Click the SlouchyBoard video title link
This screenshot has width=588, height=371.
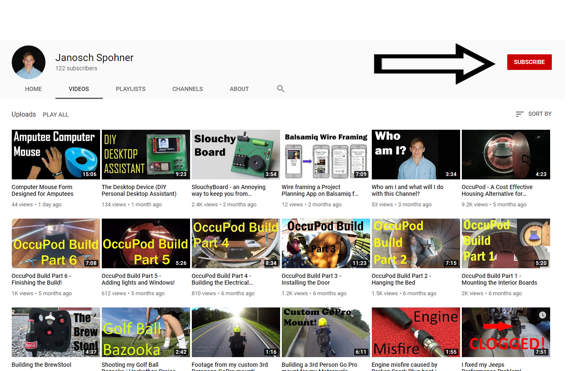(229, 190)
